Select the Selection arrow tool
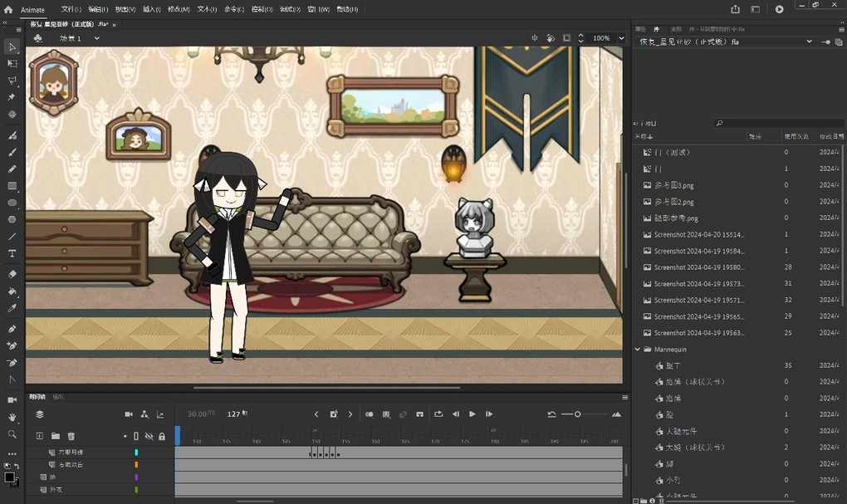 pyautogui.click(x=12, y=47)
